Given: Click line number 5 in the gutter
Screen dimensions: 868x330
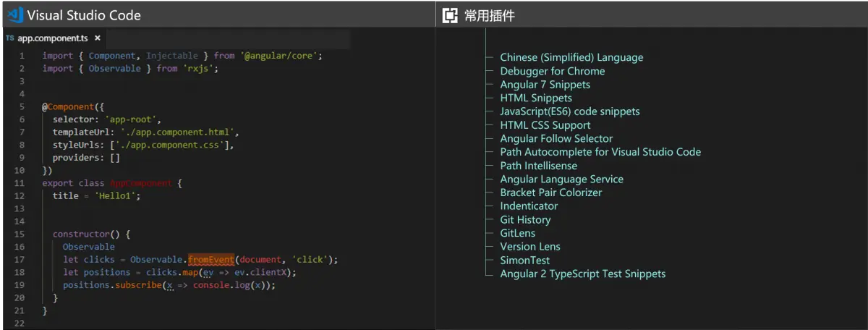Looking at the screenshot, I should tap(22, 106).
